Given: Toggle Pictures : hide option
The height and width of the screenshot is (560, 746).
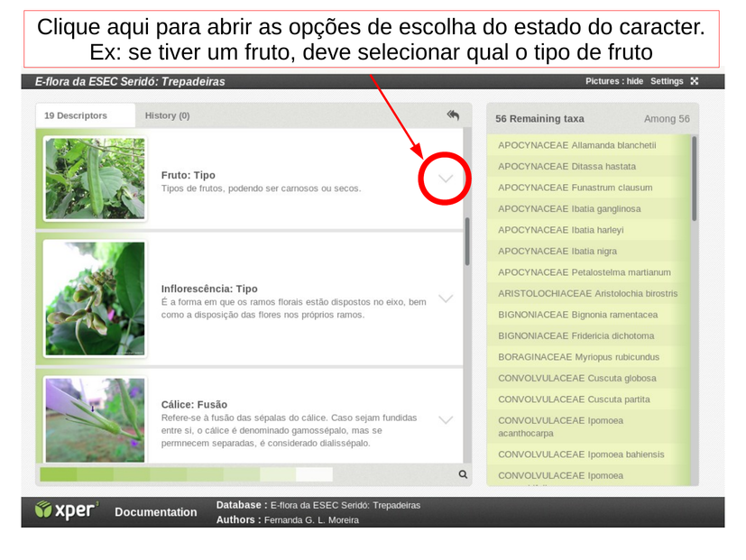Looking at the screenshot, I should pyautogui.click(x=614, y=81).
